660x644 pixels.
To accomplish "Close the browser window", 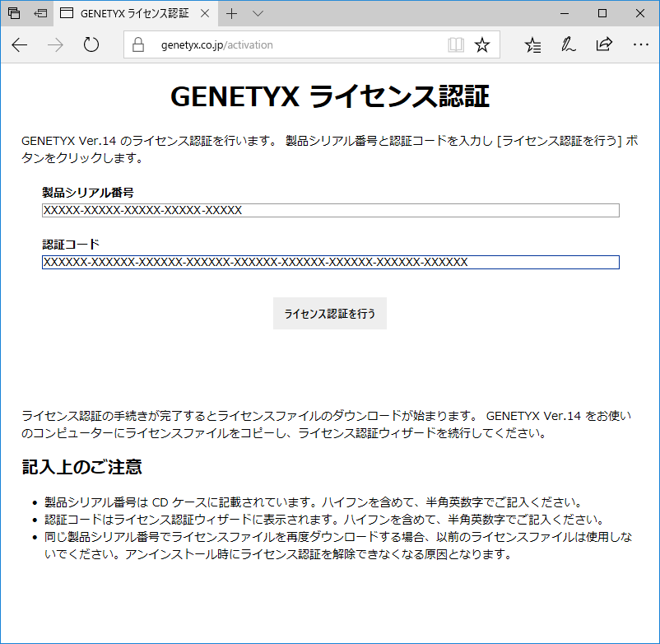I will 640,13.
